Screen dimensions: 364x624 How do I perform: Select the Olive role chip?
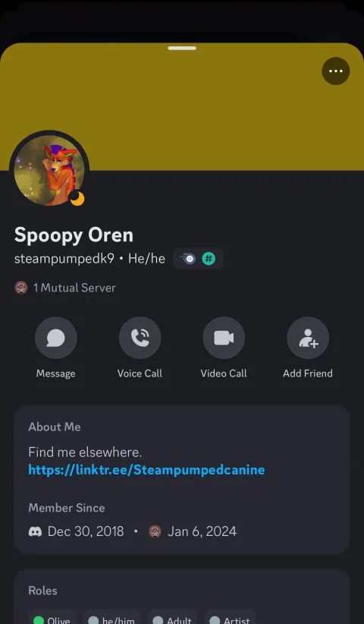(x=52, y=620)
